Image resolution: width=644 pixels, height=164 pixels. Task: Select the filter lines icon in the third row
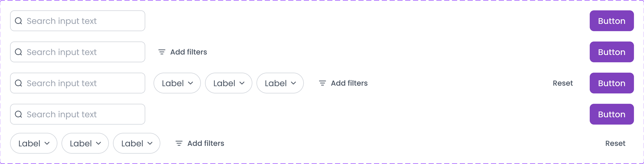point(322,83)
